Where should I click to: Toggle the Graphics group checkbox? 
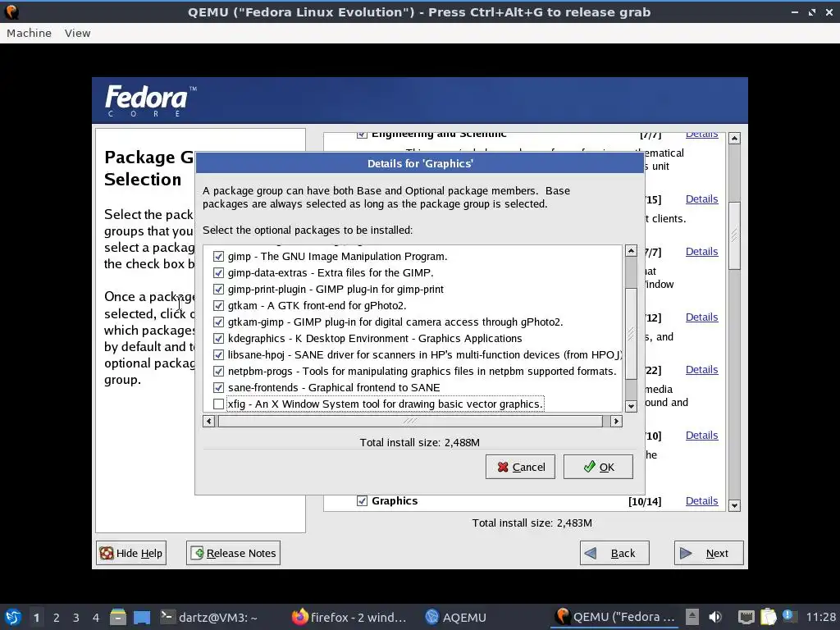[362, 501]
